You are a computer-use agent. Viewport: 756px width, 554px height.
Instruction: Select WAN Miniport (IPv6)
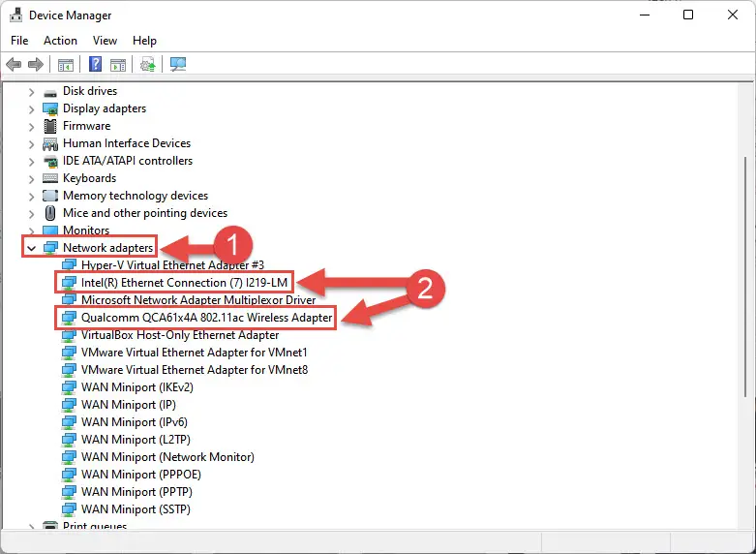pyautogui.click(x=135, y=421)
